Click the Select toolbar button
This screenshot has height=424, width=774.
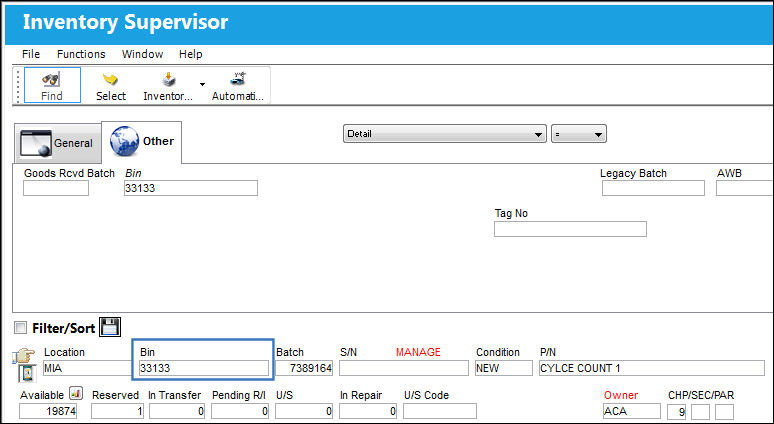click(111, 85)
